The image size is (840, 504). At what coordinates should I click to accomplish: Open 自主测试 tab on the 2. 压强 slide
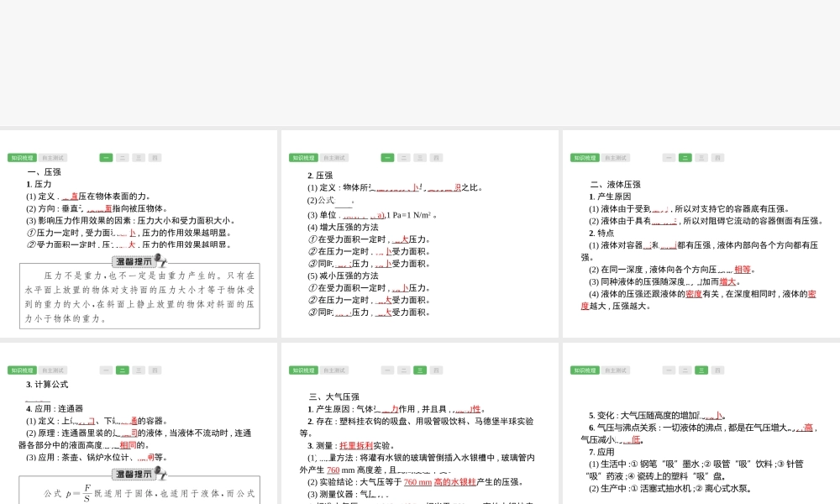tap(334, 158)
